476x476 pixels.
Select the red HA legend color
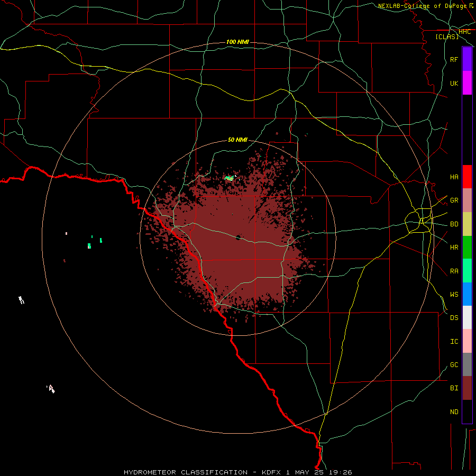(467, 177)
